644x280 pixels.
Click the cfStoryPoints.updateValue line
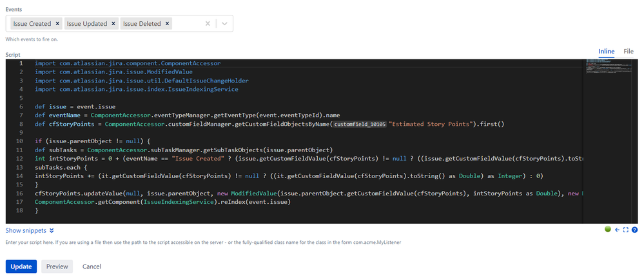[309, 193]
